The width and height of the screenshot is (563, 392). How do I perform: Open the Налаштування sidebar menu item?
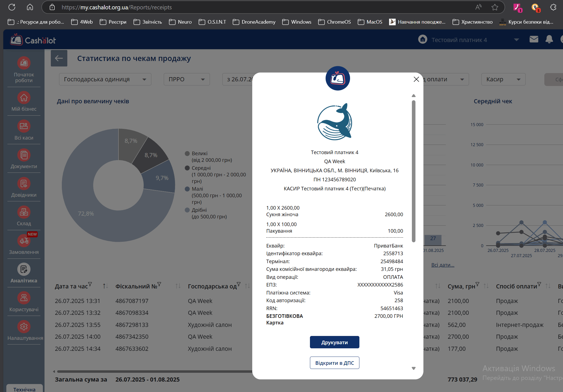coord(24,327)
